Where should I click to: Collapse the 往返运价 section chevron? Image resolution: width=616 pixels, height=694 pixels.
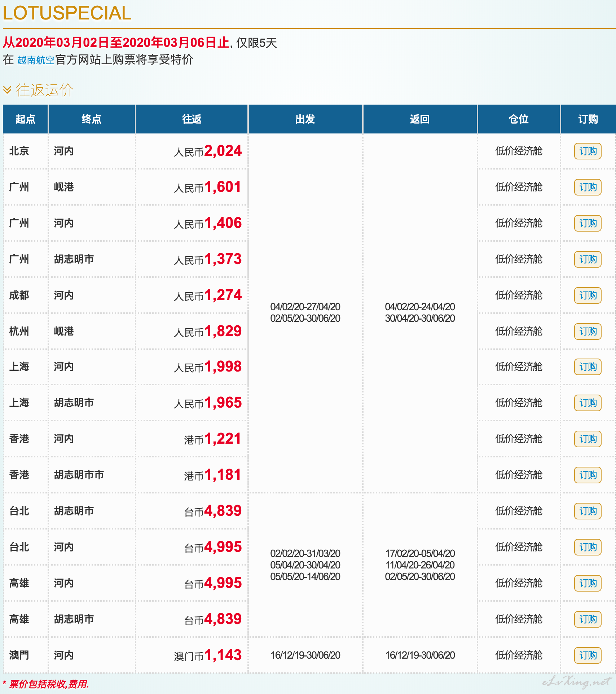pos(7,90)
